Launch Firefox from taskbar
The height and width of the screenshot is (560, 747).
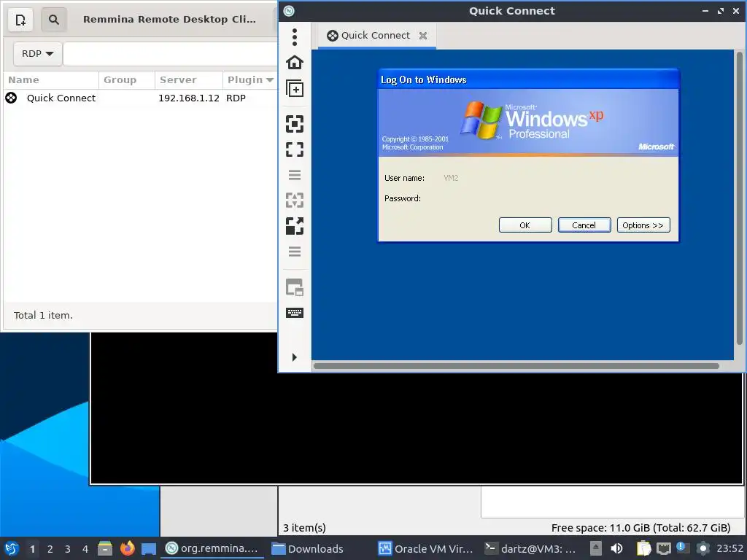coord(127,548)
